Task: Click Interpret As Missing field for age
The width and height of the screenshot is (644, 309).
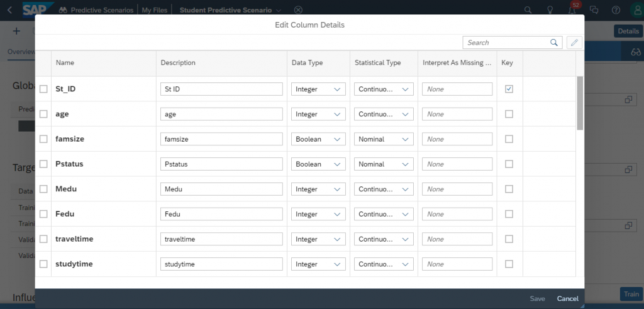Action: [457, 115]
